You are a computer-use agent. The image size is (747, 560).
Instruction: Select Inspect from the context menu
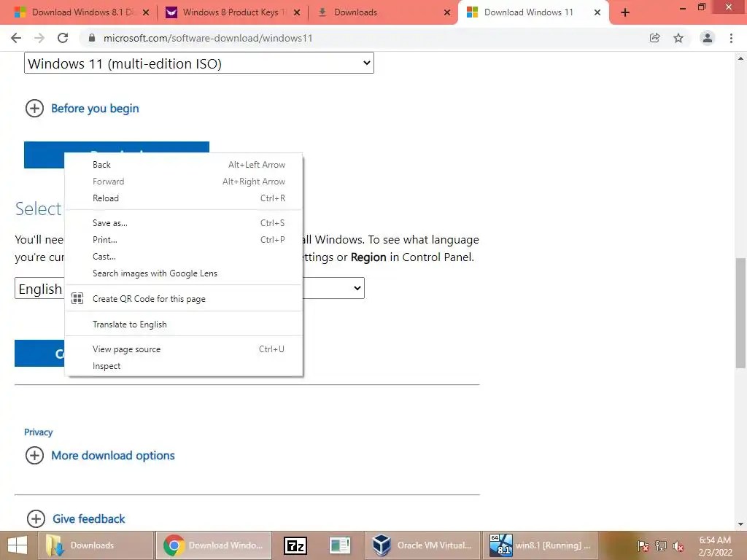click(x=183, y=366)
